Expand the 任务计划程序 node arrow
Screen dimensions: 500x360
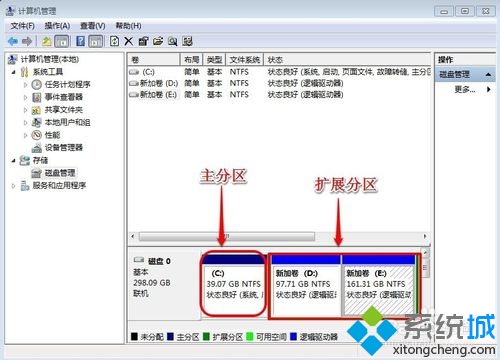[x=25, y=85]
